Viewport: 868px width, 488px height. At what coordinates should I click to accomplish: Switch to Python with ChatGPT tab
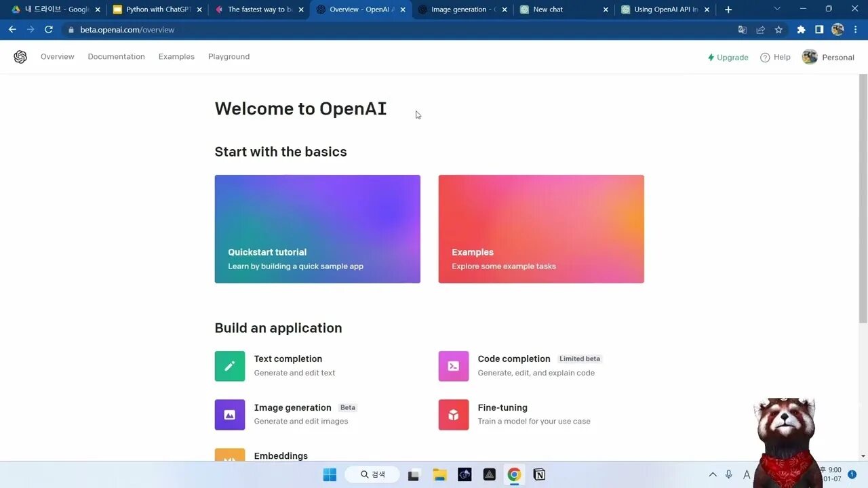(x=157, y=9)
